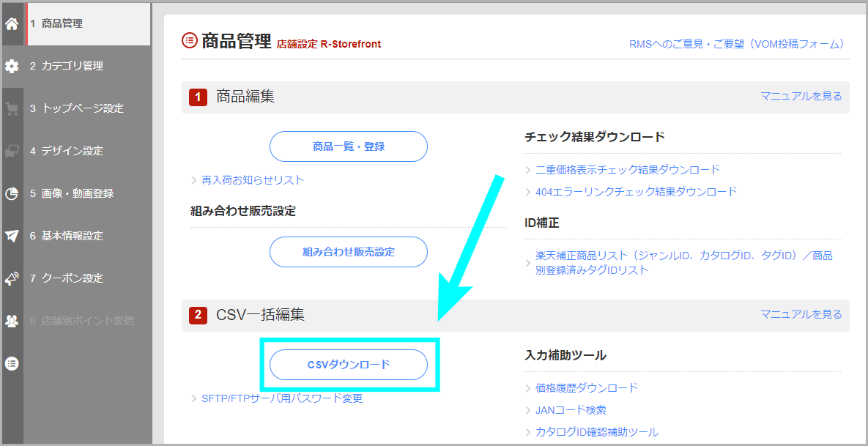This screenshot has height=446, width=868.
Task: Click the 店舗設定 R-Storefront text
Action: [329, 44]
